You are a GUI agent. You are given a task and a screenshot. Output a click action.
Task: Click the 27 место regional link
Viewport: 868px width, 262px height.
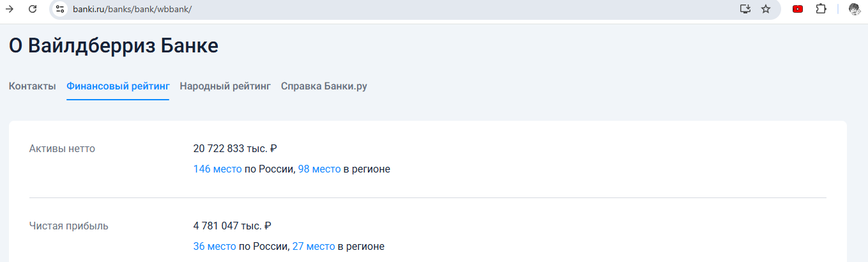tap(314, 246)
